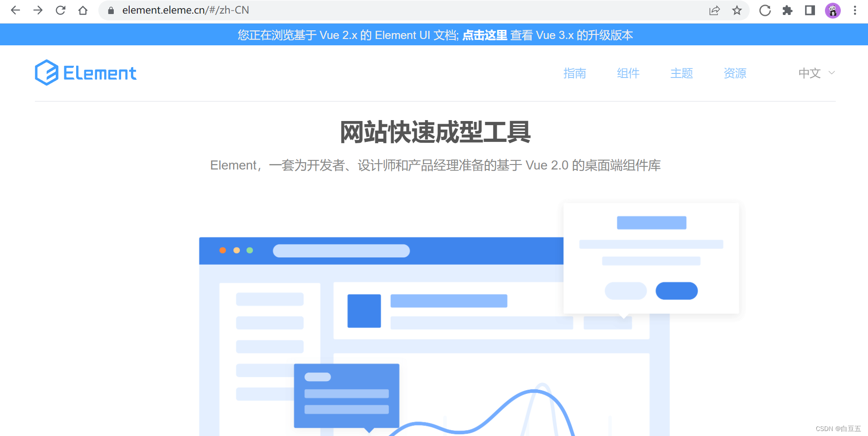Viewport: 868px width, 436px height.
Task: Open the 资源 navigation item
Action: click(x=735, y=73)
